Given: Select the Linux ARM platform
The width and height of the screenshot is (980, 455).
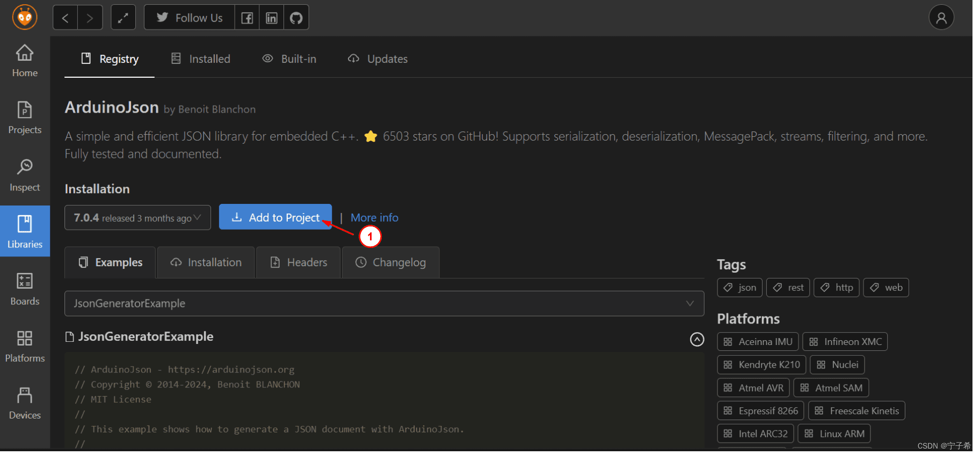Looking at the screenshot, I should [834, 434].
